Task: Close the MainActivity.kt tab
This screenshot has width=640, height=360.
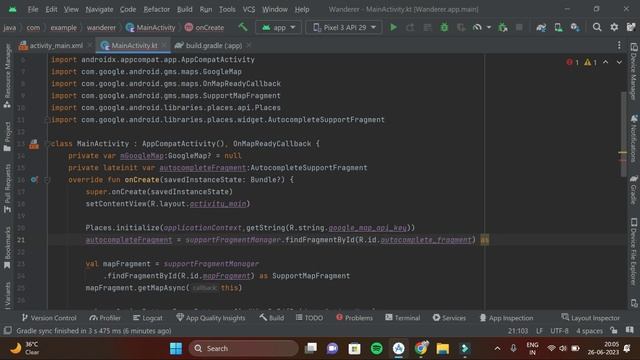Action: point(164,45)
